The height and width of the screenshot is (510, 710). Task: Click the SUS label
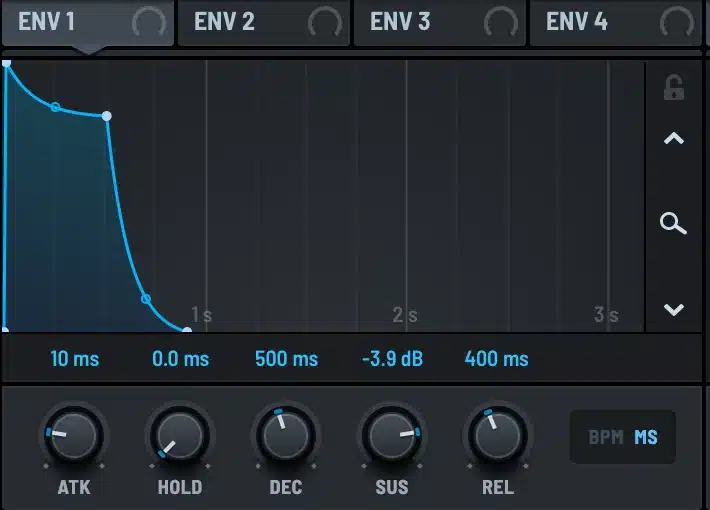392,487
